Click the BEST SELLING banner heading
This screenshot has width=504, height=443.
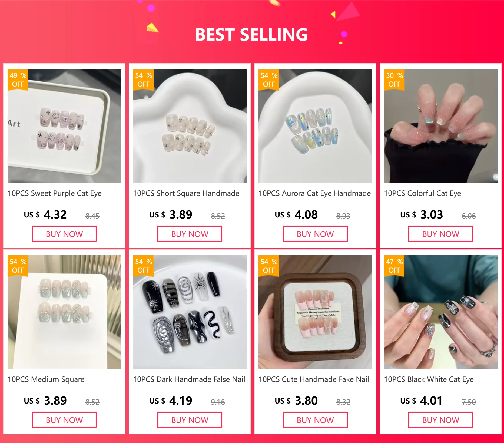tap(251, 35)
